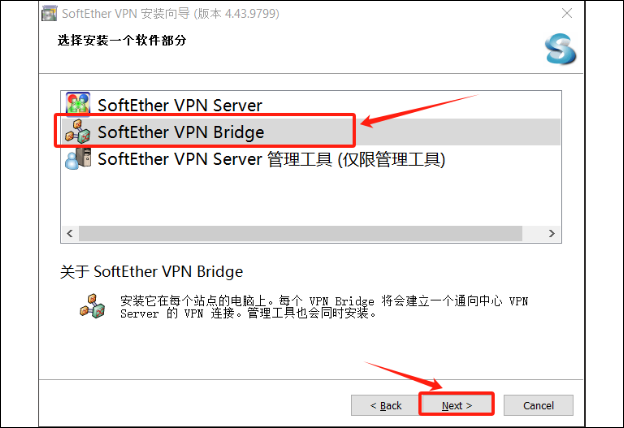The height and width of the screenshot is (428, 624).
Task: Choose SoftEther VPN Server 管理工具 (仅限管理工具) text
Action: (271, 159)
